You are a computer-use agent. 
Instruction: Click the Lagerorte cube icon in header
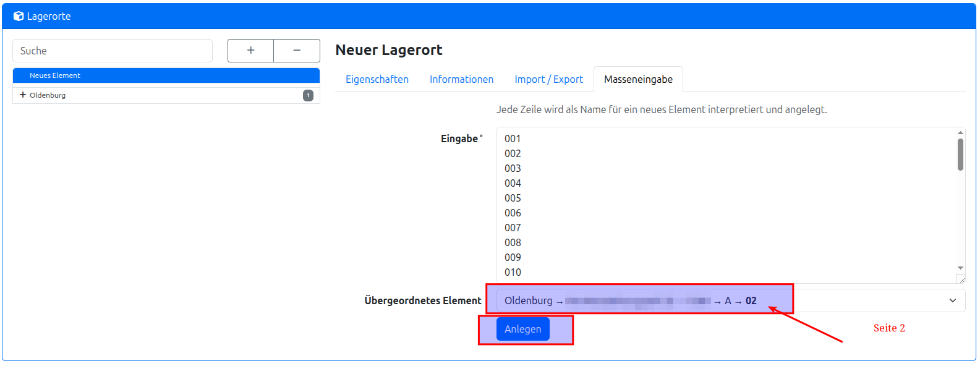click(19, 16)
